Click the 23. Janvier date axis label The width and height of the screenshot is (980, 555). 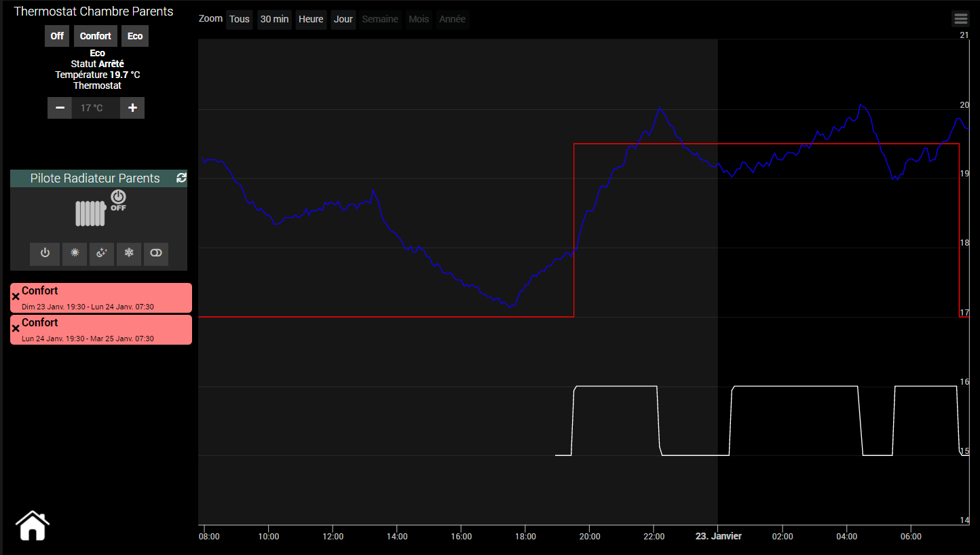click(719, 536)
